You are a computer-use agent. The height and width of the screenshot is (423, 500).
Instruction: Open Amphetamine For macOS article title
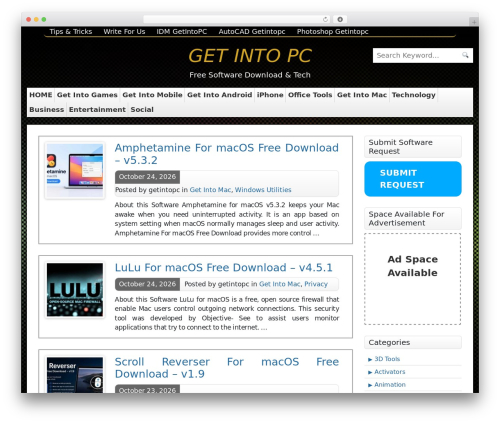coord(227,154)
